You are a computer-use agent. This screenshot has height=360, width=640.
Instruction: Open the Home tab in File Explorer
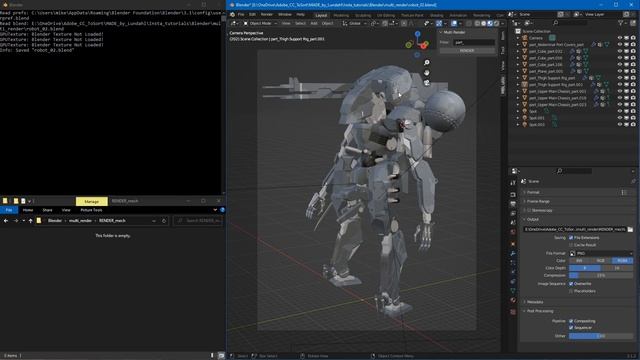[x=28, y=210]
